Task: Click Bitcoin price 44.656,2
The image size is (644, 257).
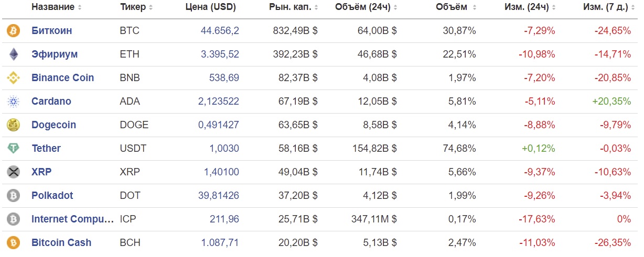Action: (x=220, y=31)
